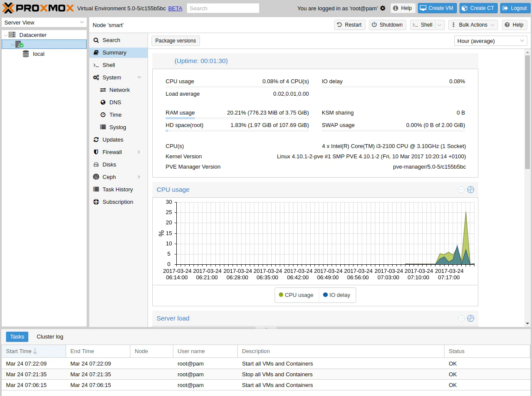Expand the Ceph submenu arrow
The height and width of the screenshot is (396, 532).
pyautogui.click(x=139, y=177)
